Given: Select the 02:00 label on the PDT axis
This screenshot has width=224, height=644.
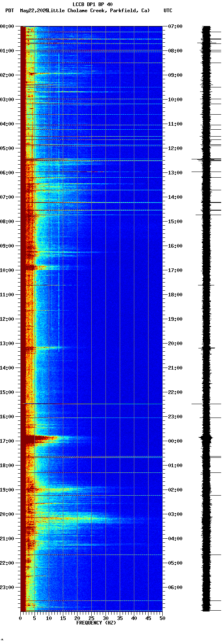Looking at the screenshot, I should point(7,75).
